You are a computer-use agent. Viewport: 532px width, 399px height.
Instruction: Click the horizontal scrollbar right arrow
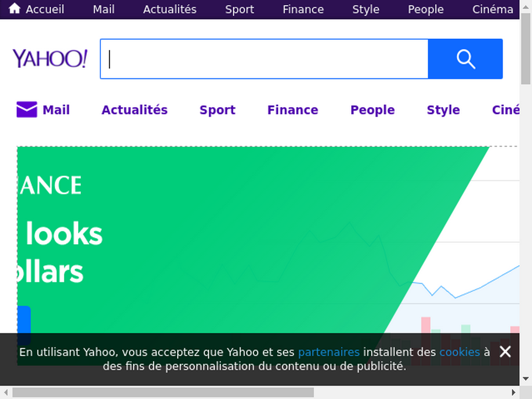click(514, 392)
